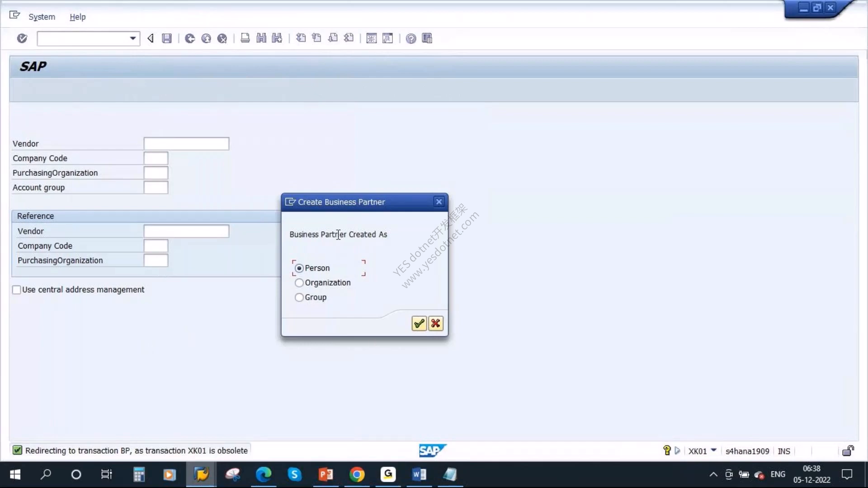Open the Windows Start menu

click(x=15, y=474)
